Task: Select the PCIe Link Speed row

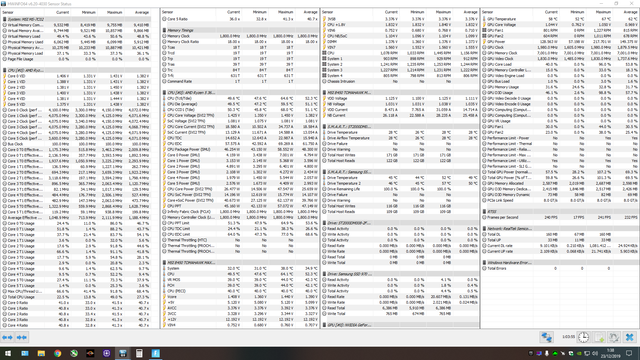Action: 560,200
